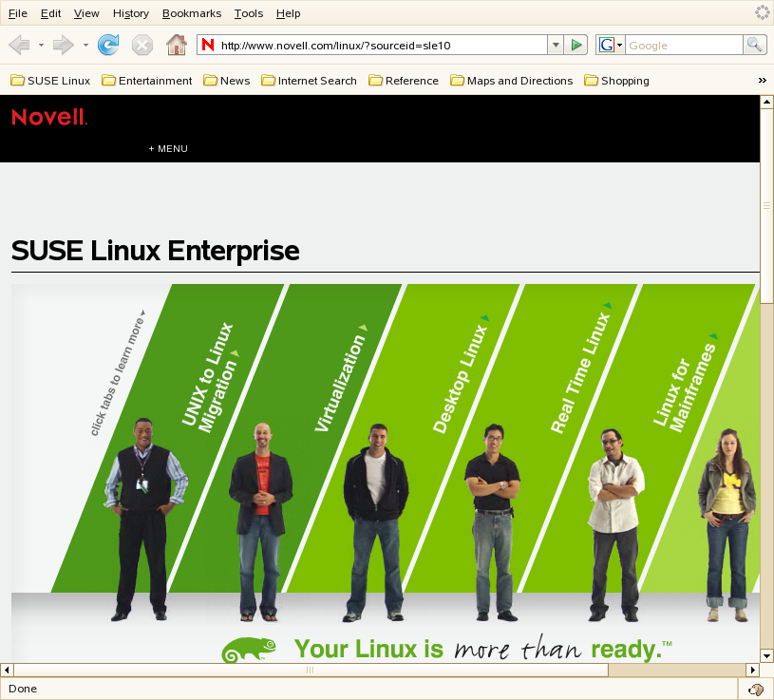Click the Back navigation arrow

click(20, 46)
